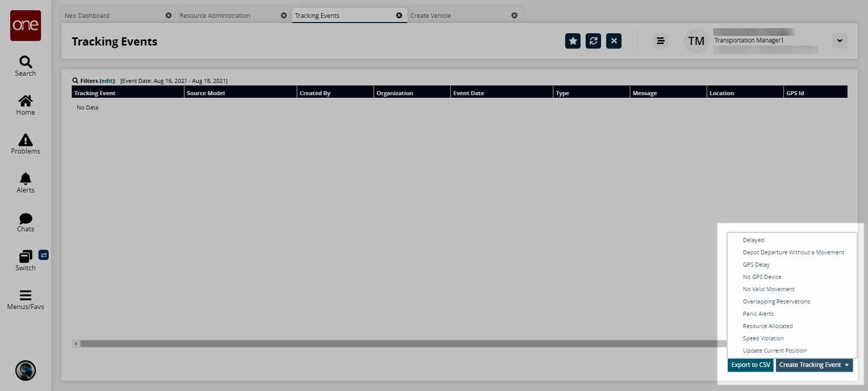Click the robot assistant avatar icon
868x391 pixels.
26,371
